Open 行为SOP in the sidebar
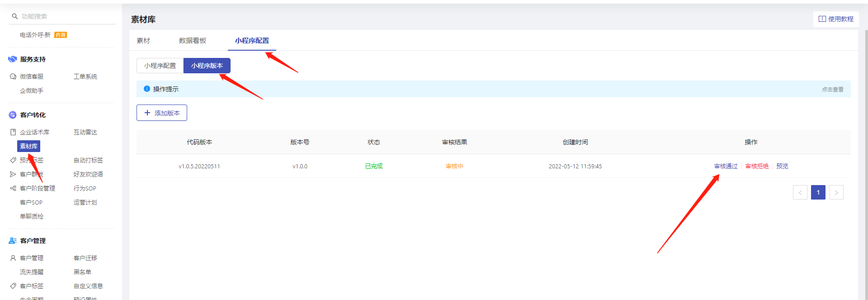This screenshot has width=868, height=300. tap(85, 188)
